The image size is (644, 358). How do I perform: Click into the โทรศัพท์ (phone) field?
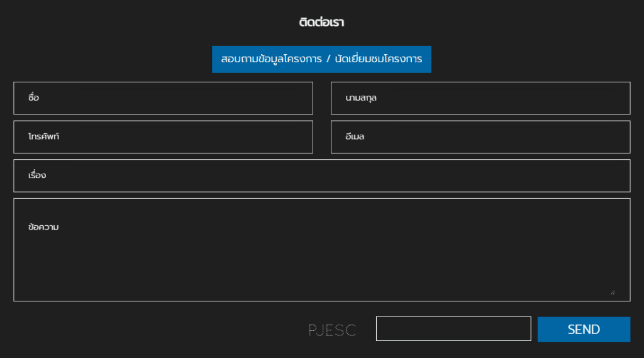[x=163, y=137]
